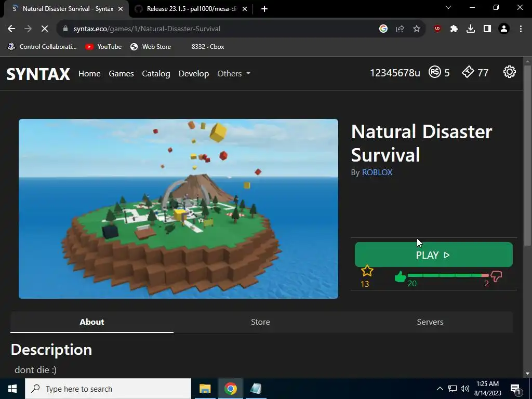
Task: Open a new browser tab
Action: [264, 9]
